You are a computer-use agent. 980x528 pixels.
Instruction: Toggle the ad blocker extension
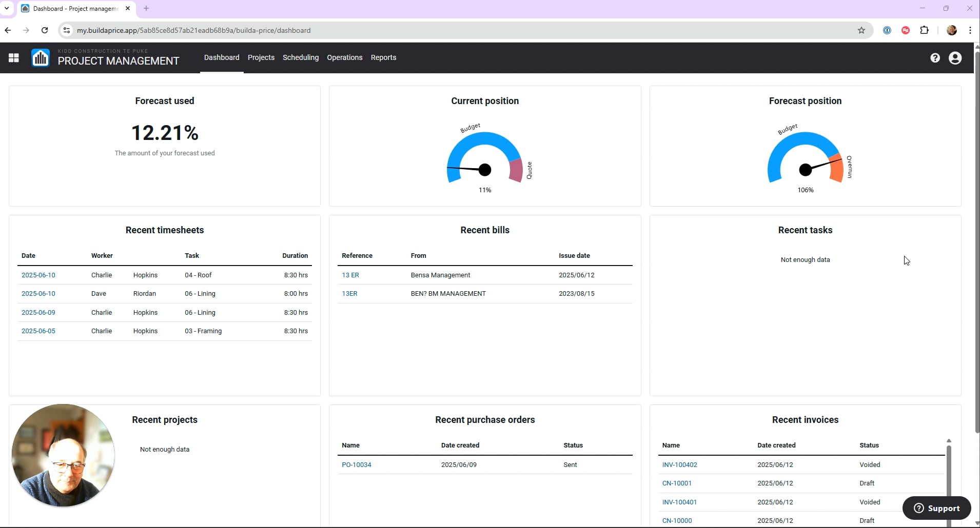(906, 30)
